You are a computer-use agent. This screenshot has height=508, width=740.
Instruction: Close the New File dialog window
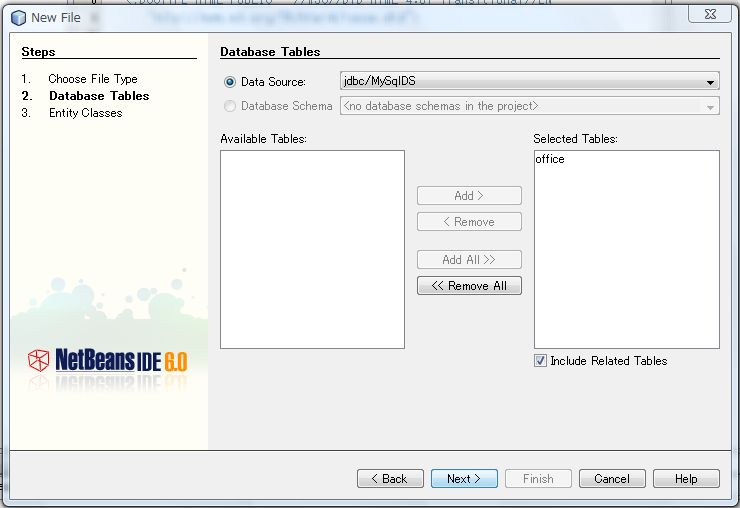tap(711, 15)
